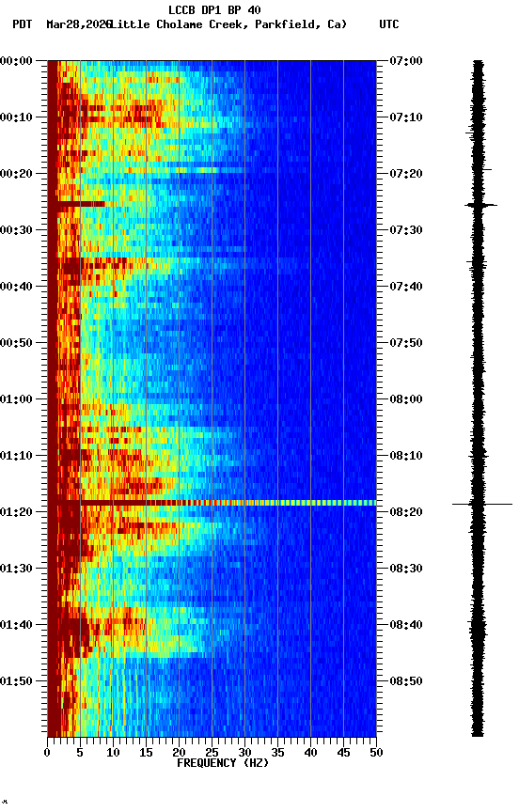
Task: Click the 01:00 PDT time label
Action: 16,399
